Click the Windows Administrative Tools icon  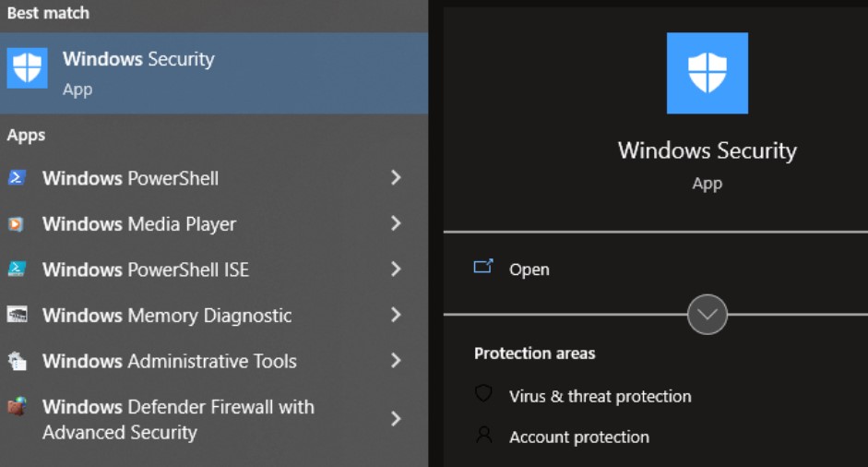point(18,361)
